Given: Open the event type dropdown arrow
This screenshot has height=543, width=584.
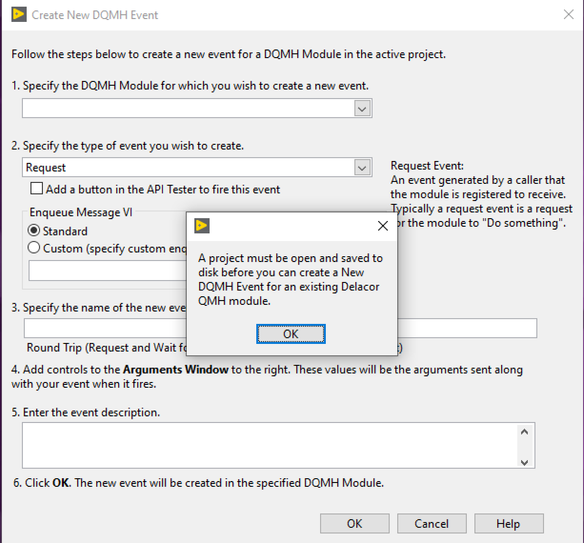Looking at the screenshot, I should pos(362,168).
